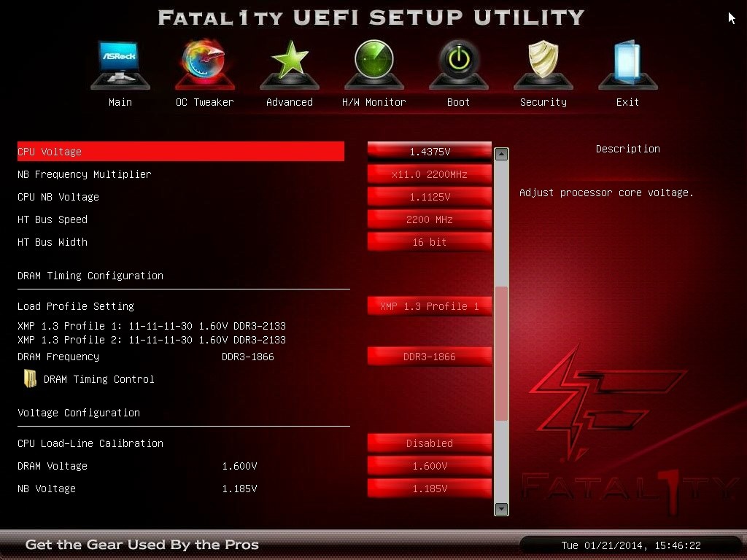
Task: Open the DRAM Timing Control submenu text
Action: pos(99,379)
